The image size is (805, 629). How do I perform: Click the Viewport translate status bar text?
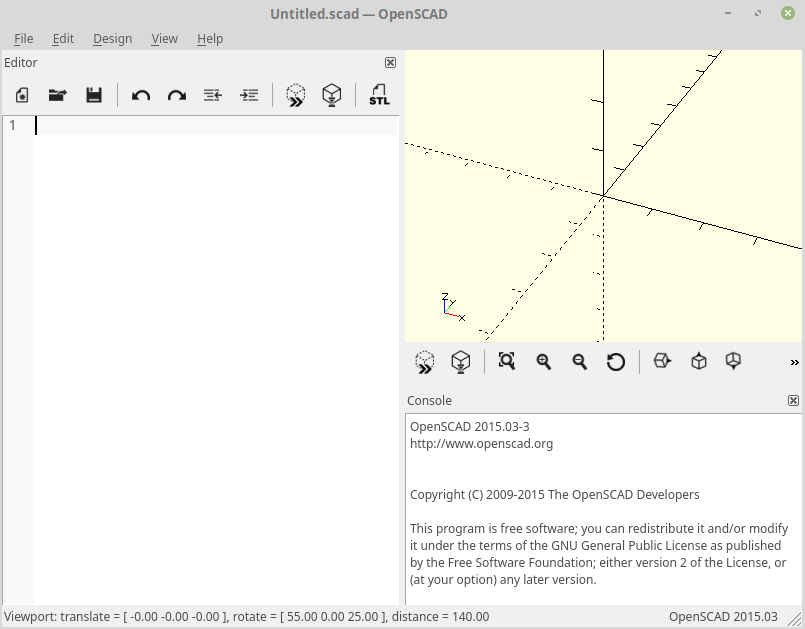coord(246,616)
